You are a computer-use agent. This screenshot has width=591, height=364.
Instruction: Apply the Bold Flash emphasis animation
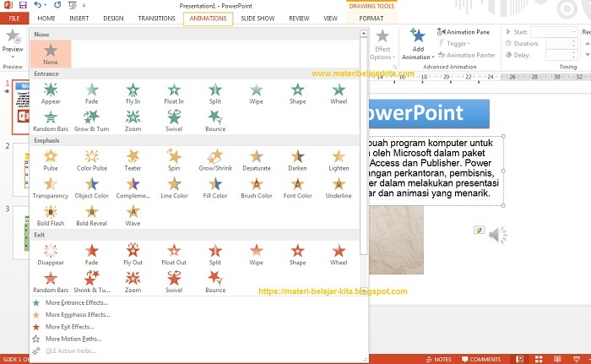click(x=51, y=215)
